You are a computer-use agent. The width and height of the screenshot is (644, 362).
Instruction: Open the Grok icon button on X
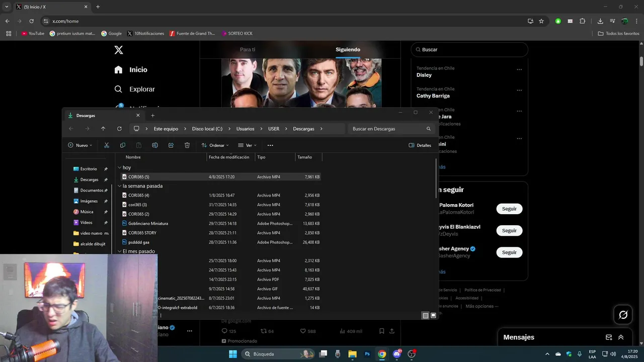pos(623,315)
